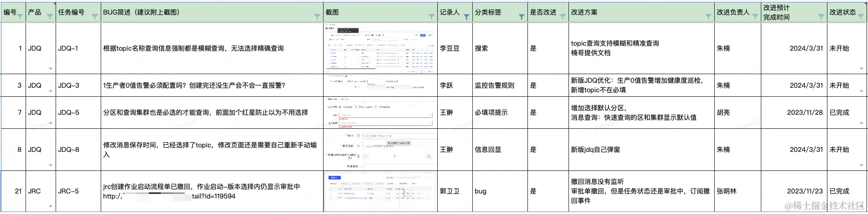The image size is (868, 214).
Task: Select status cell '已完成' in JRC-5 row
Action: [x=846, y=191]
